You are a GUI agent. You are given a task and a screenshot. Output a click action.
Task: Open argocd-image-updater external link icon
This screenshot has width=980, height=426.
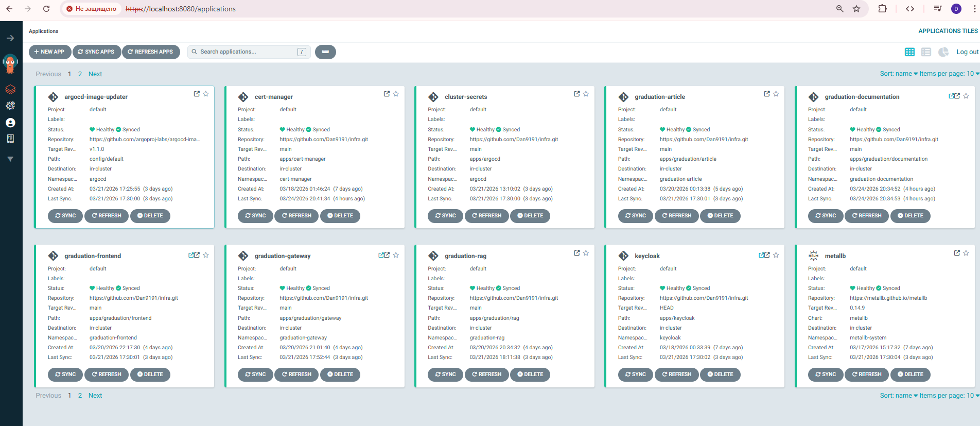coord(197,94)
